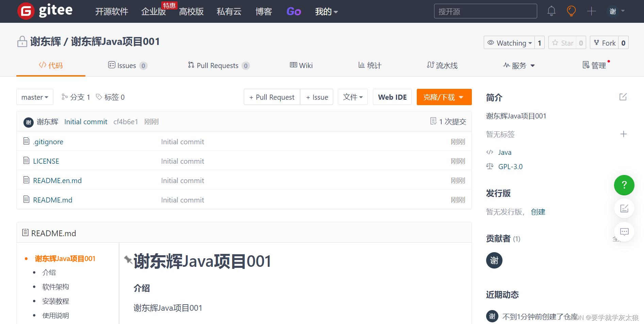This screenshot has width=644, height=324.
Task: Add a tag with the plus icon
Action: 623,134
